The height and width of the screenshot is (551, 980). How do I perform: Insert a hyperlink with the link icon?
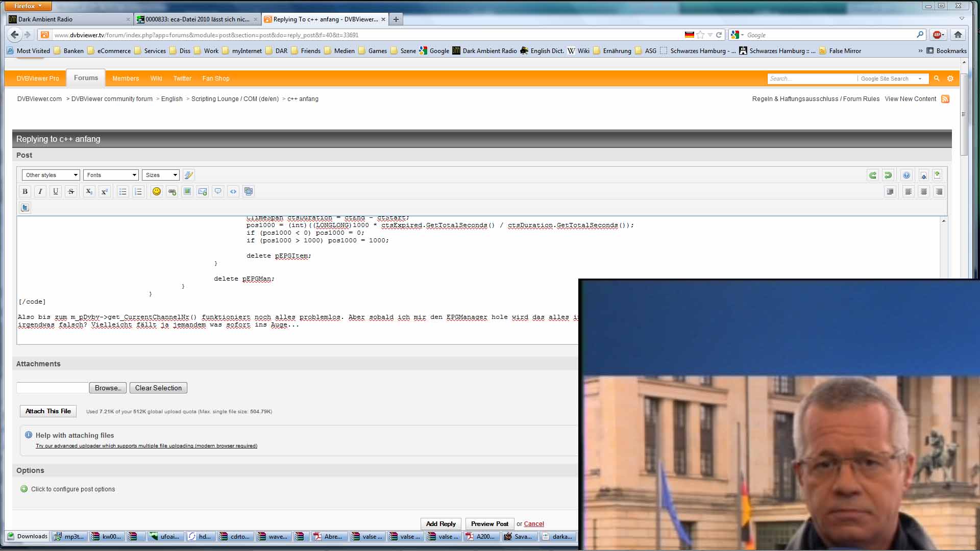[x=172, y=191]
